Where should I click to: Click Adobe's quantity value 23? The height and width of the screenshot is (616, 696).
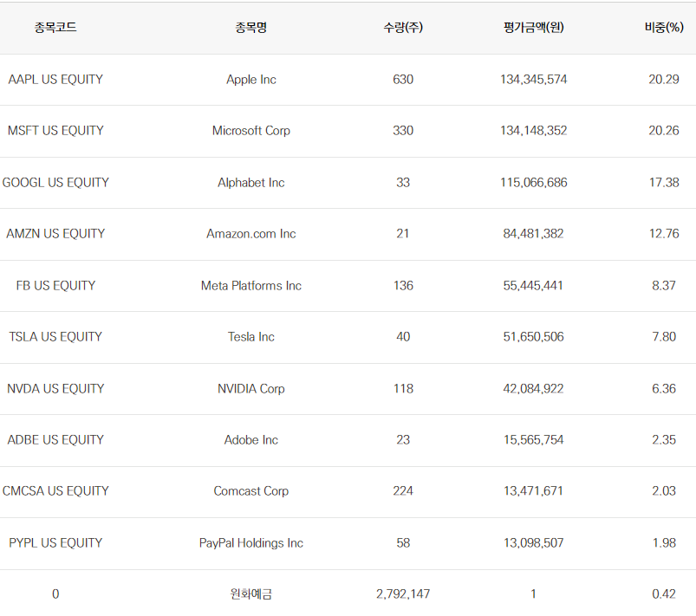coord(403,439)
